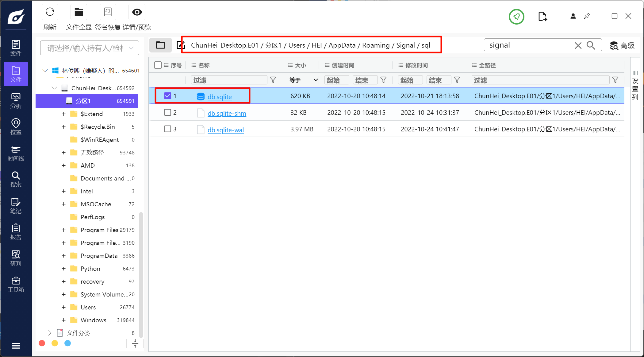Open the 签名恢复 signature recovery tool
The image size is (644, 357).
click(108, 12)
